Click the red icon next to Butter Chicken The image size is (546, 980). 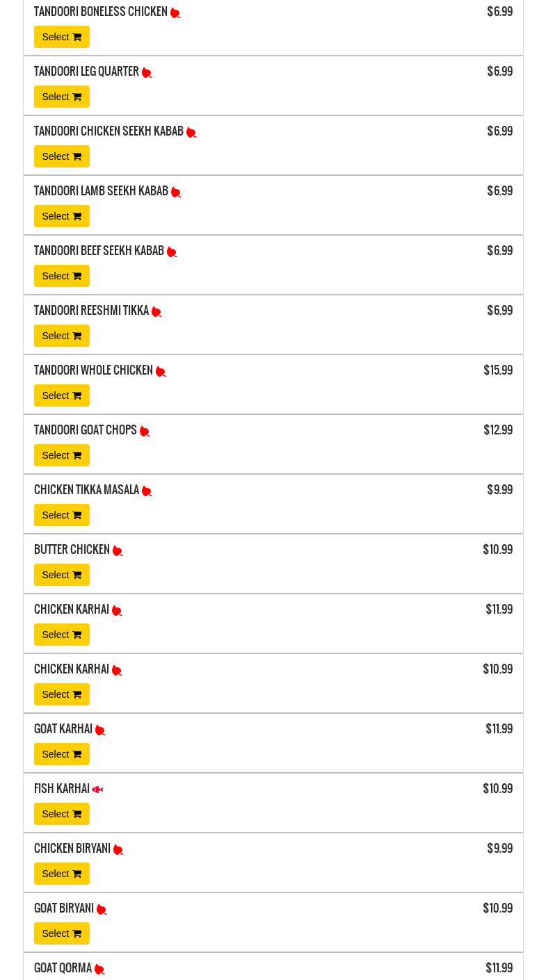click(x=118, y=550)
